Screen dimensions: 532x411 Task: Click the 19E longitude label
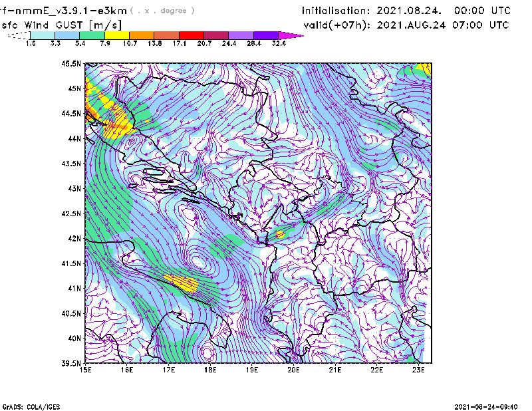252,370
